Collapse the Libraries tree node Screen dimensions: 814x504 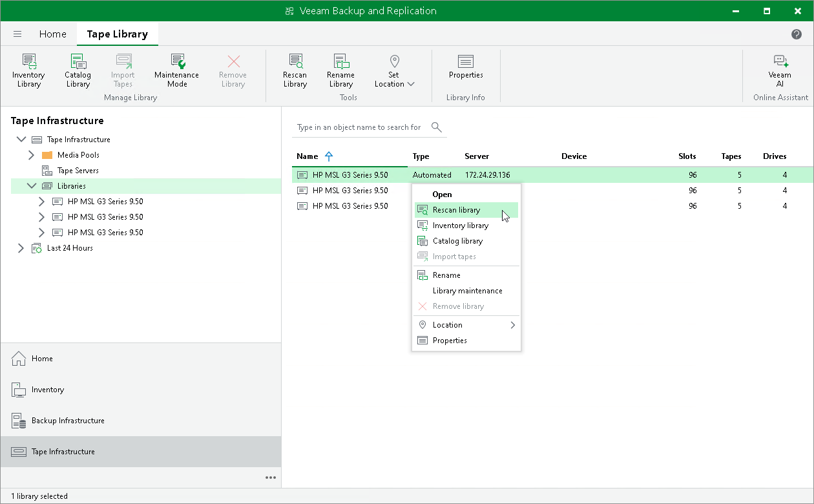[x=32, y=186]
